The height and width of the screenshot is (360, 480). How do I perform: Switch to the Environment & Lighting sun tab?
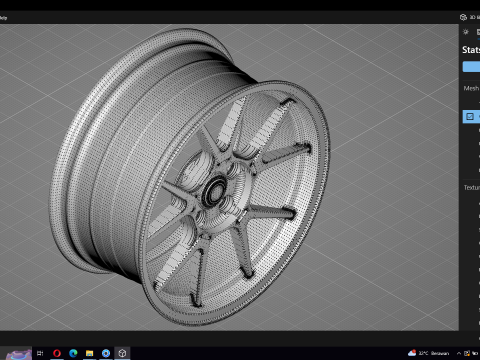(x=466, y=32)
